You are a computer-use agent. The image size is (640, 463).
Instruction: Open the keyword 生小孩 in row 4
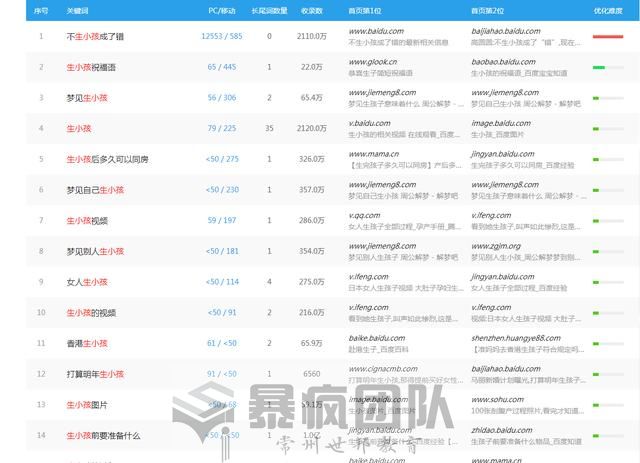point(79,128)
